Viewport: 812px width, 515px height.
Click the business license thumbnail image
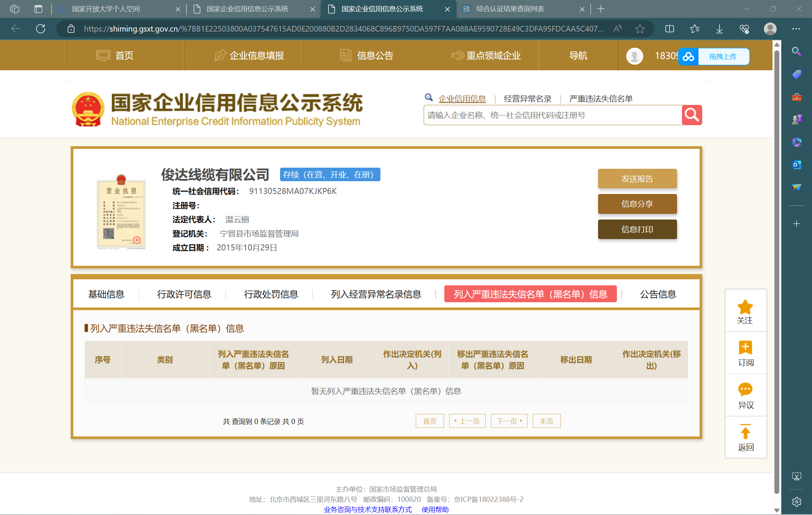pos(121,212)
